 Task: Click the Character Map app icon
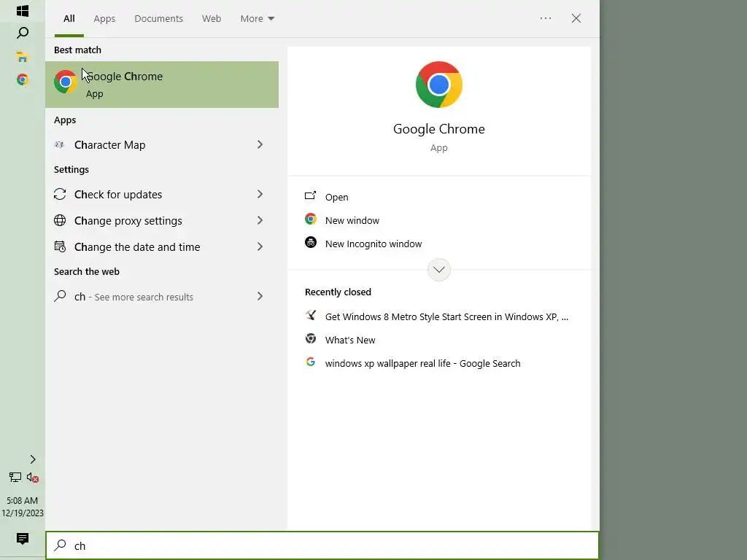60,144
